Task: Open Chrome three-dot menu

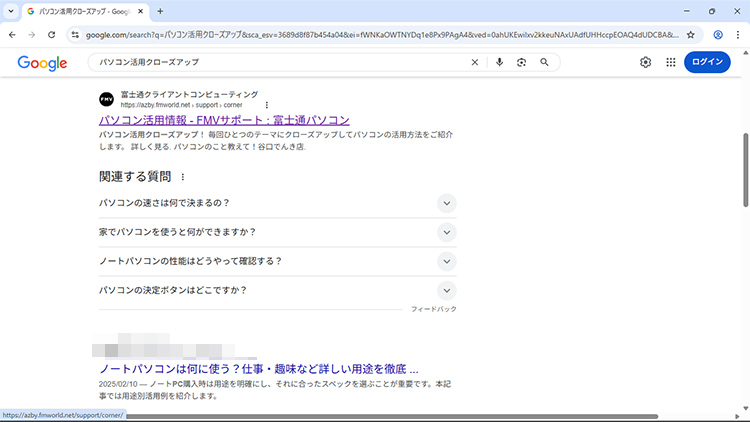Action: coord(737,34)
